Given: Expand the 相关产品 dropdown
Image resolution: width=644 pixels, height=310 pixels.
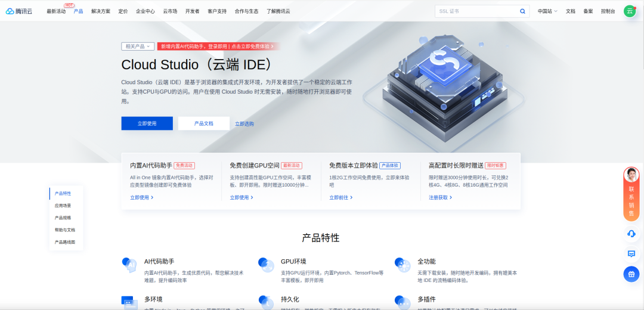Looking at the screenshot, I should coord(138,46).
